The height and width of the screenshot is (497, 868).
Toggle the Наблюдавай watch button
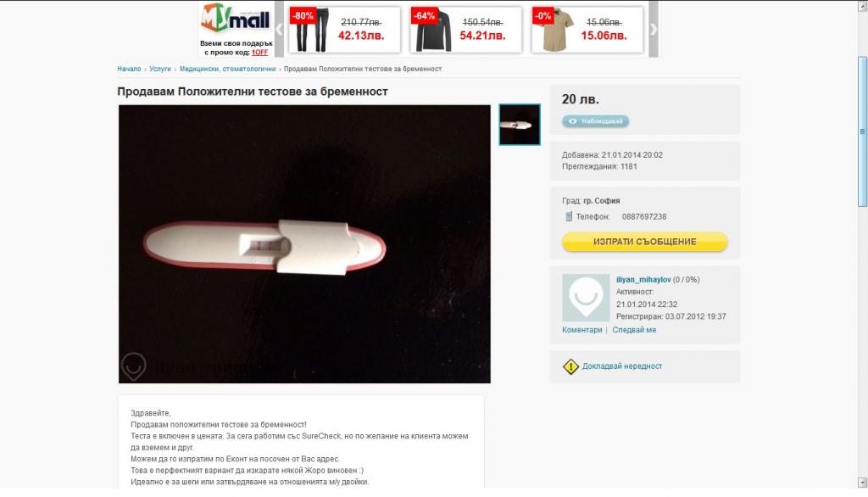[x=596, y=121]
